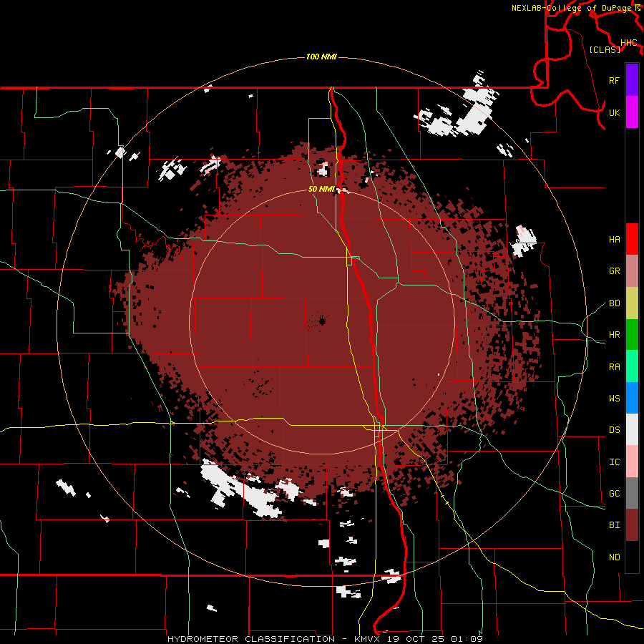Click the UK magenta legend swatch
Image resolution: width=644 pixels, height=644 pixels.
coord(632,112)
